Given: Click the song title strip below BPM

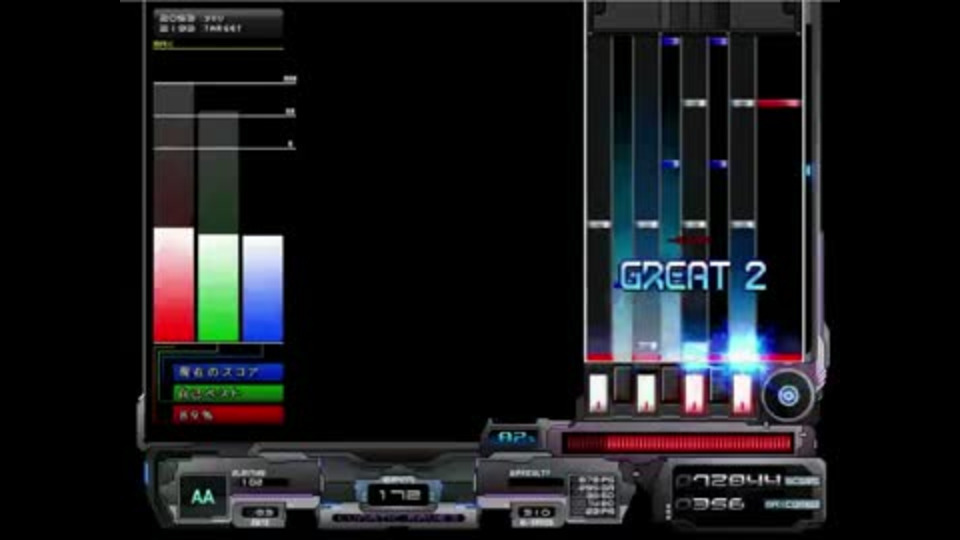Looking at the screenshot, I should 399,518.
